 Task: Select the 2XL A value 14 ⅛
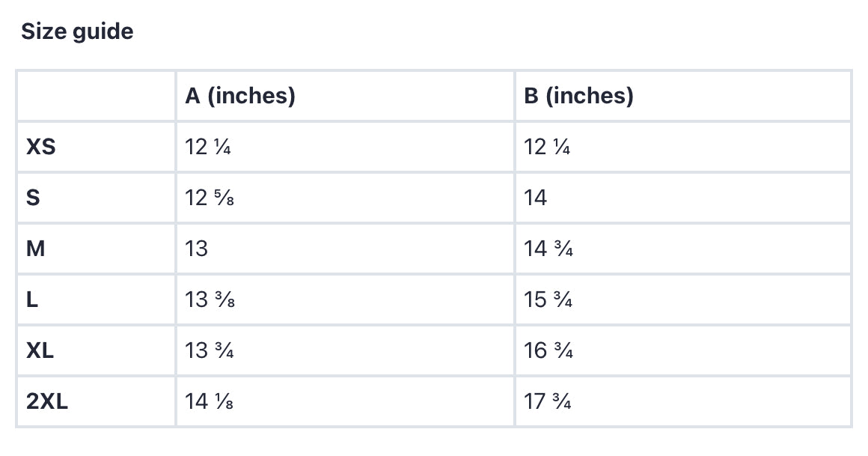[x=210, y=401]
